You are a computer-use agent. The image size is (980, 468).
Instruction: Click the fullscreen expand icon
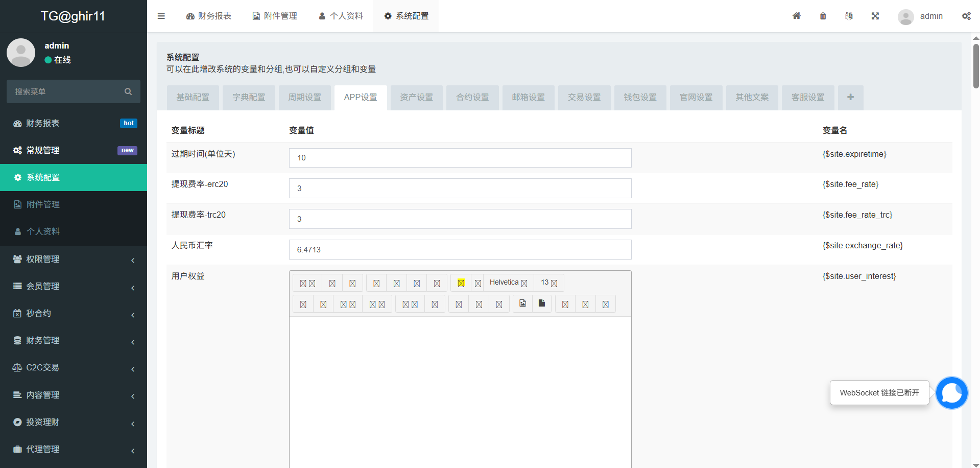point(875,16)
